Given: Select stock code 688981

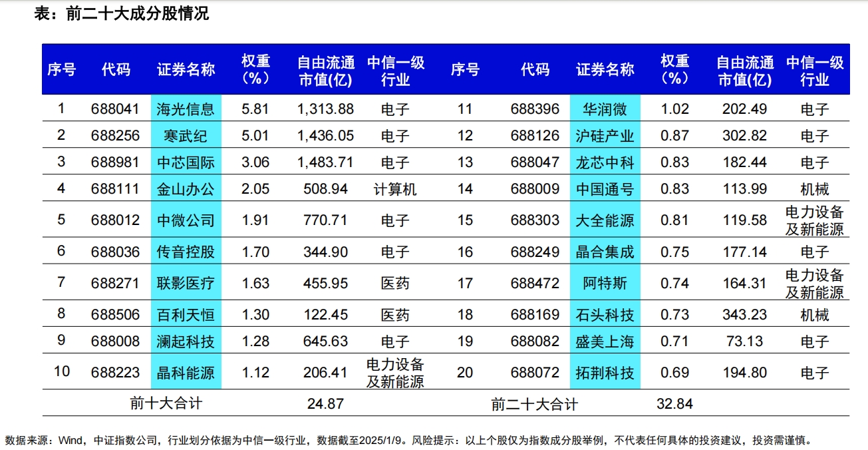Looking at the screenshot, I should [116, 162].
